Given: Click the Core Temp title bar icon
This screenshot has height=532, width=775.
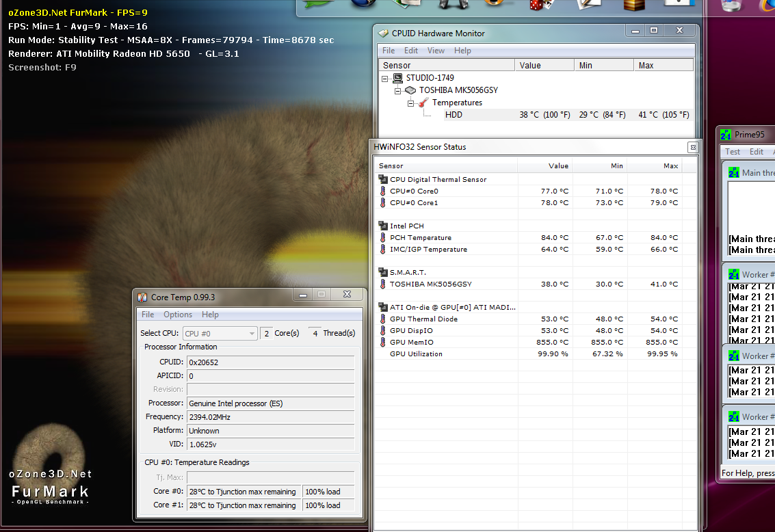Looking at the screenshot, I should (142, 297).
